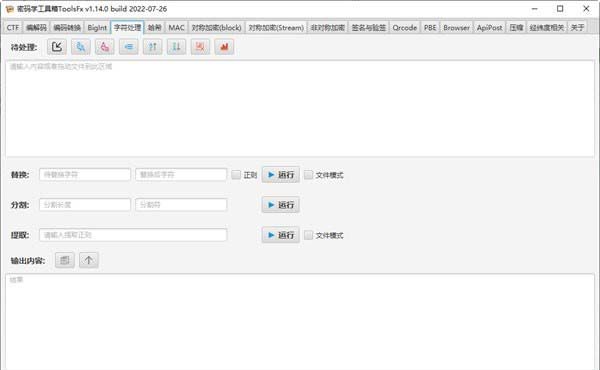
Task: Click the import icon with arrow into box
Action: 57,47
